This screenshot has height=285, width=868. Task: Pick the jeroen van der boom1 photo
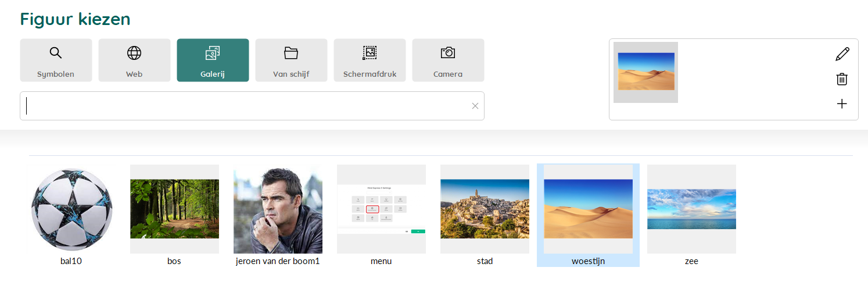[x=278, y=215]
